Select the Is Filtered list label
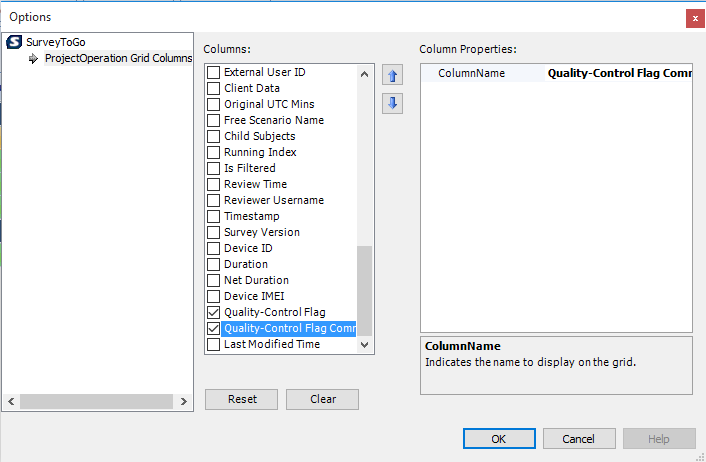The height and width of the screenshot is (462, 706). 250,168
